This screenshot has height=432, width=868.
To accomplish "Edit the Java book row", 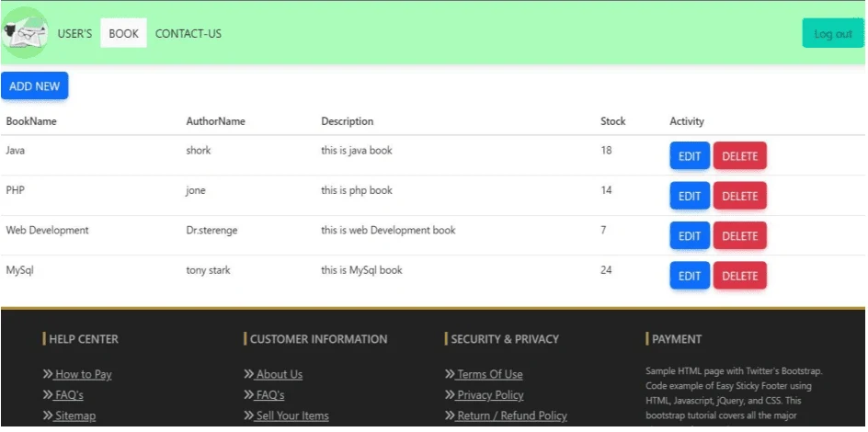I will point(689,156).
